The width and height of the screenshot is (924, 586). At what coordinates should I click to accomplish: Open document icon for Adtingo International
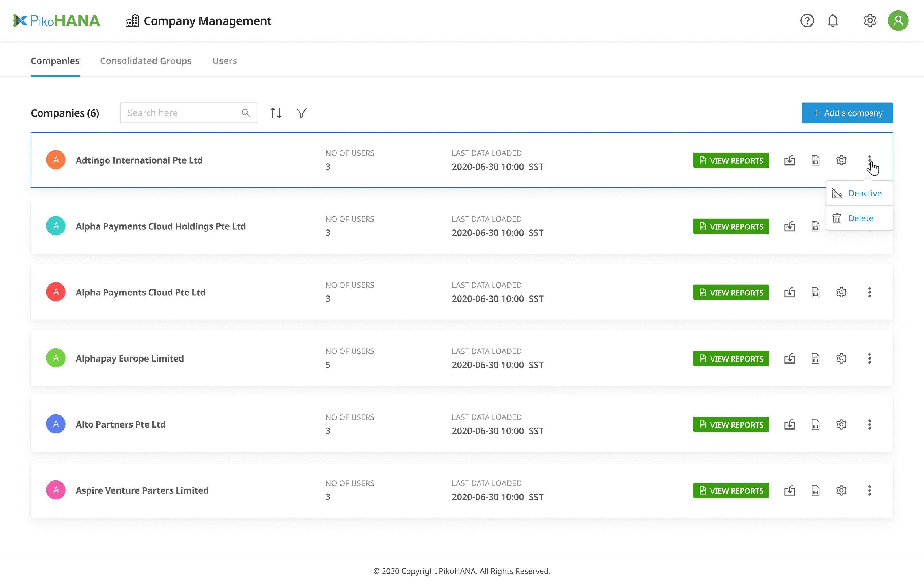point(815,160)
